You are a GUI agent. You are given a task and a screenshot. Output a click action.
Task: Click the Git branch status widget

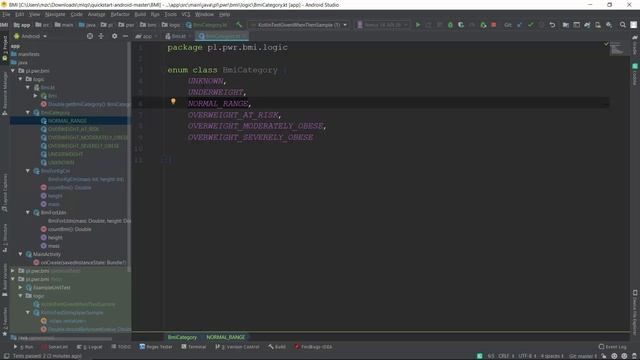(x=583, y=356)
